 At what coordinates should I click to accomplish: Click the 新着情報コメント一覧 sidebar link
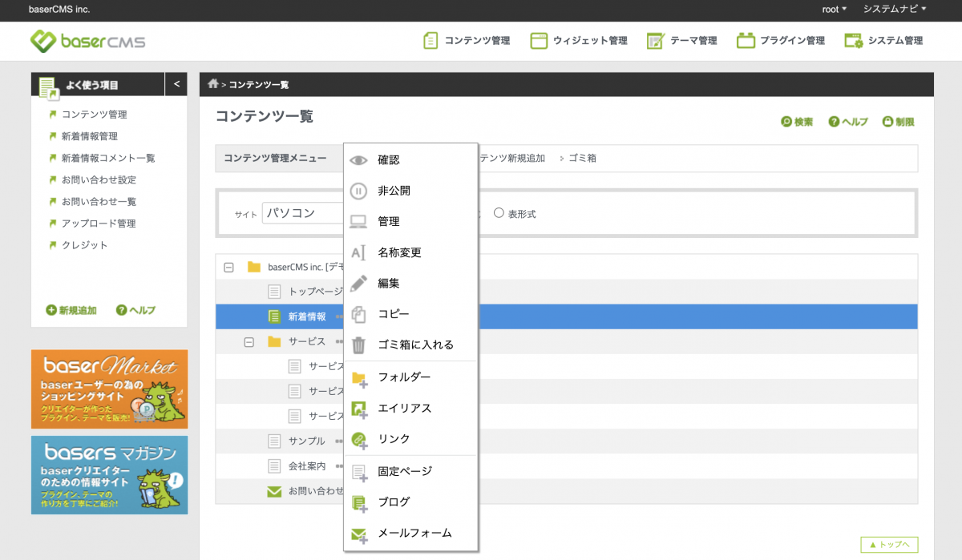coord(107,158)
